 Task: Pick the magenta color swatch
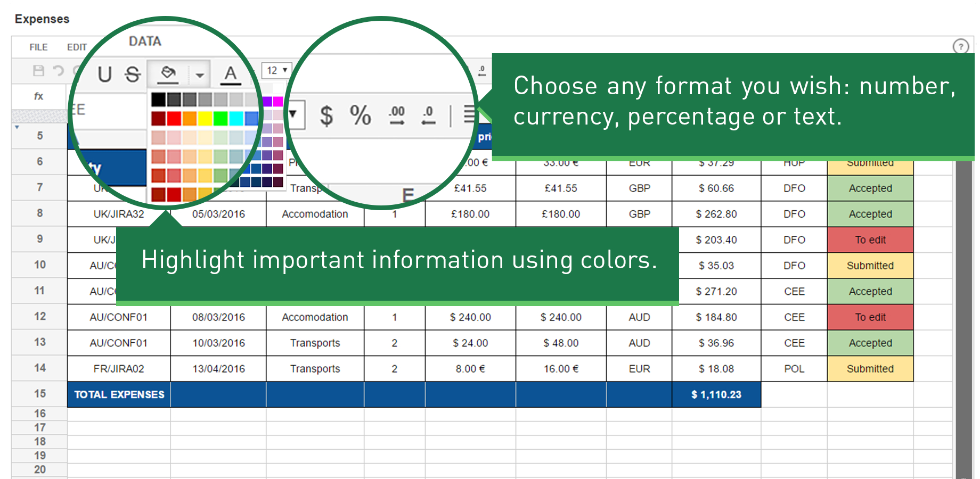278,101
